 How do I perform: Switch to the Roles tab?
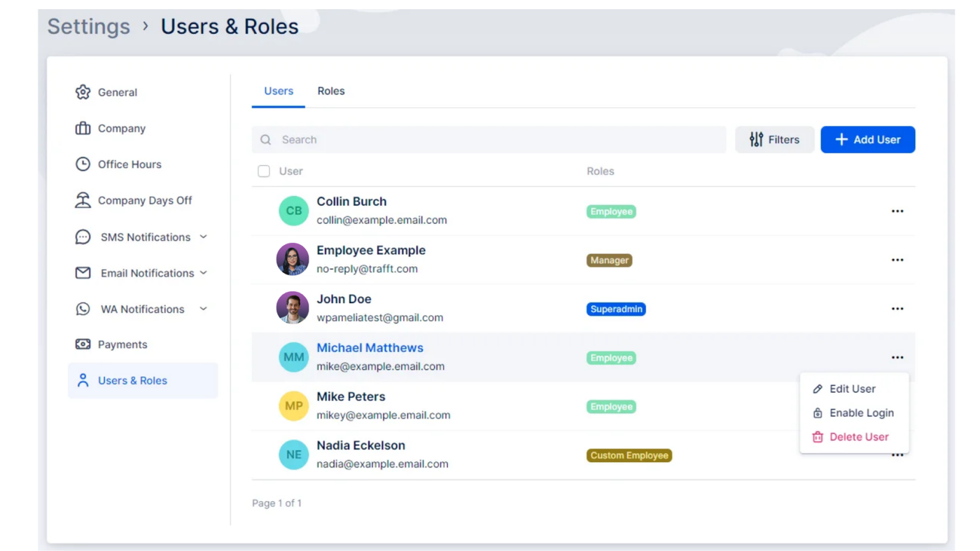click(330, 91)
